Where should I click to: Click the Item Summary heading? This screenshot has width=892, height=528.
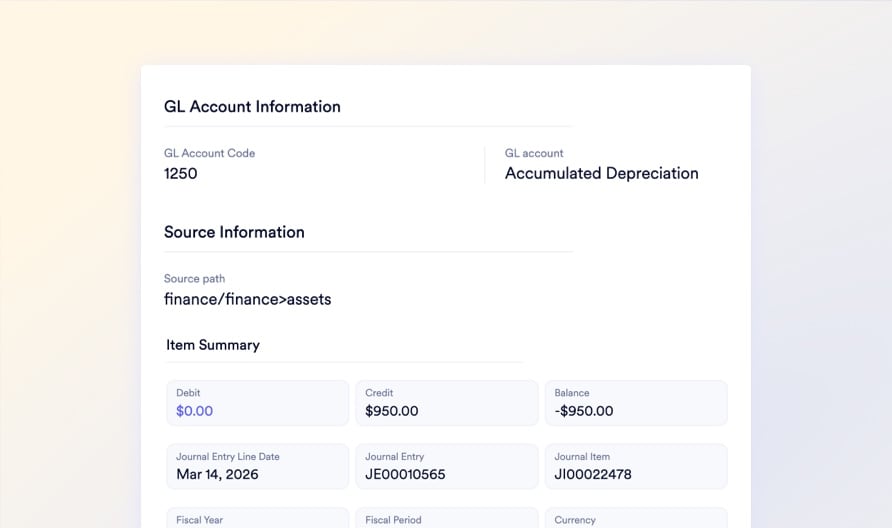pyautogui.click(x=213, y=345)
